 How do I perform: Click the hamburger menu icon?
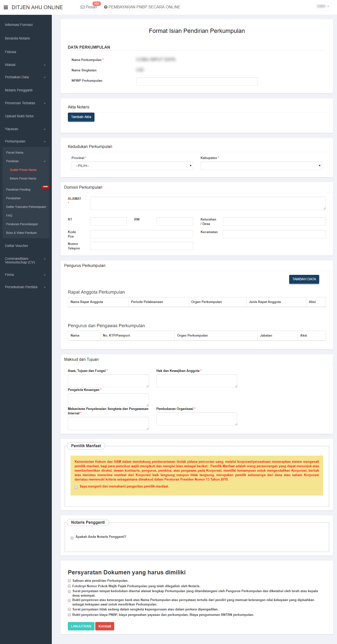click(x=6, y=7)
